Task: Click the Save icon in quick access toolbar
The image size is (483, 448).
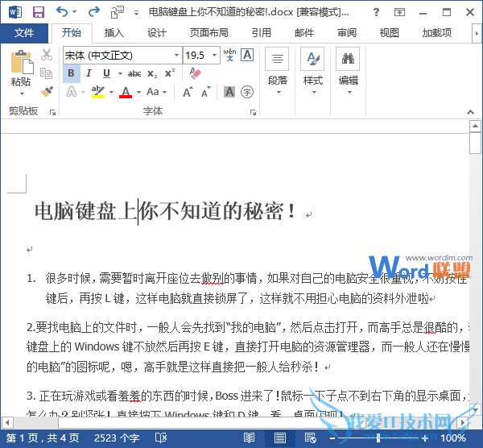Action: tap(39, 12)
